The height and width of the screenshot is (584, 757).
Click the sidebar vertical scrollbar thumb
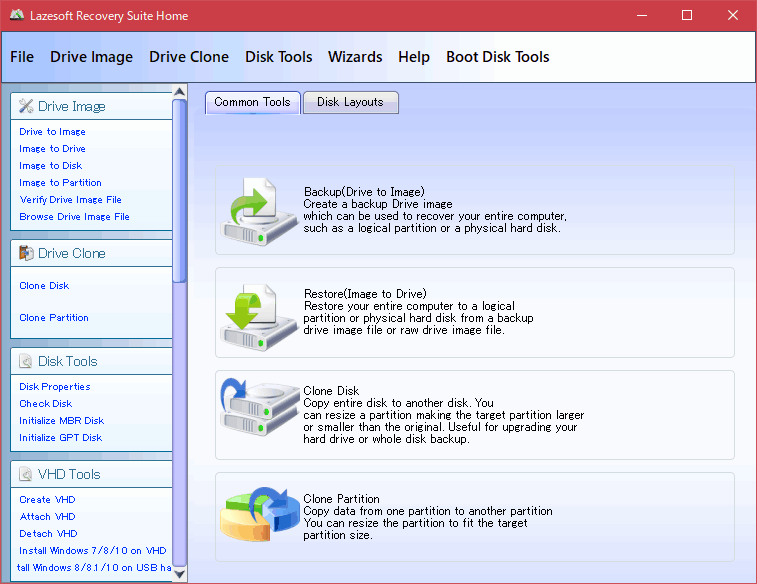click(180, 191)
